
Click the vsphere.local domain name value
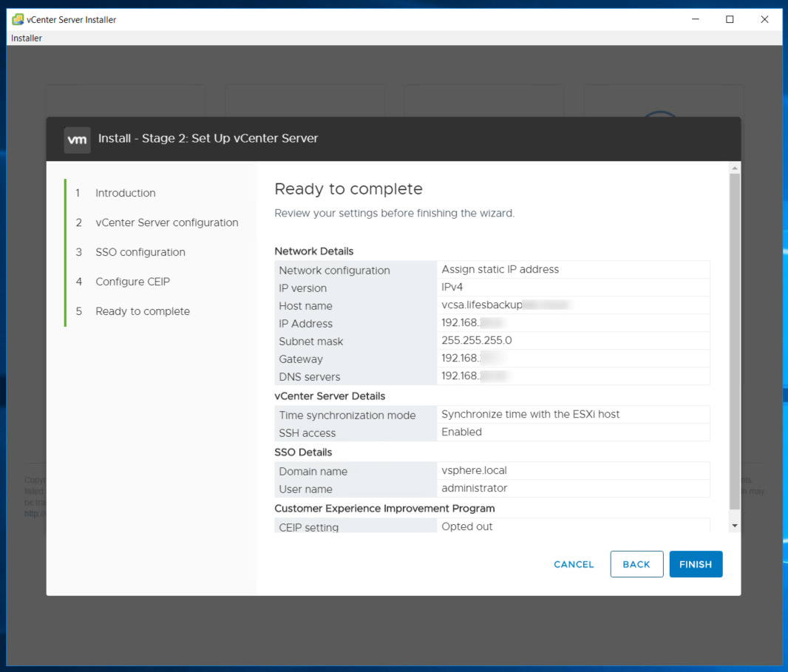474,470
